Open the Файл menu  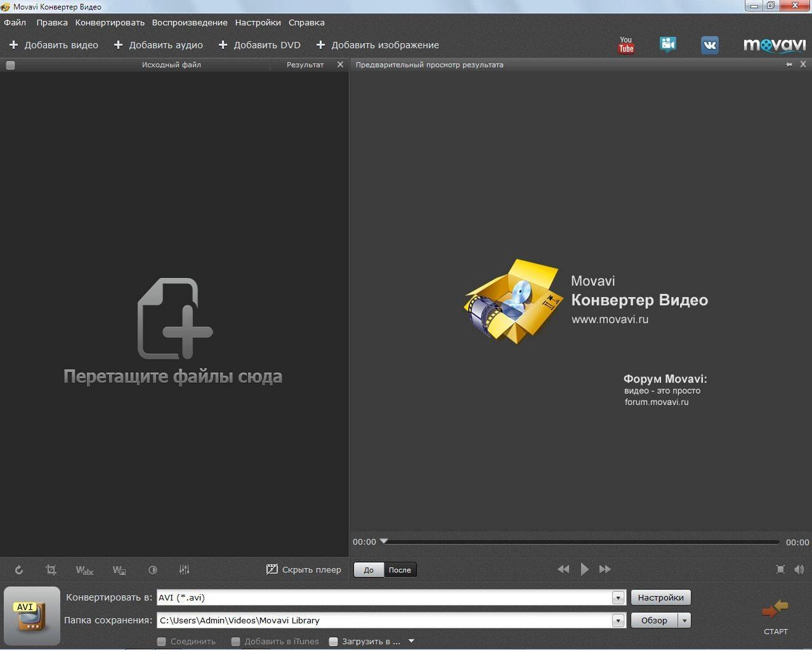click(15, 22)
